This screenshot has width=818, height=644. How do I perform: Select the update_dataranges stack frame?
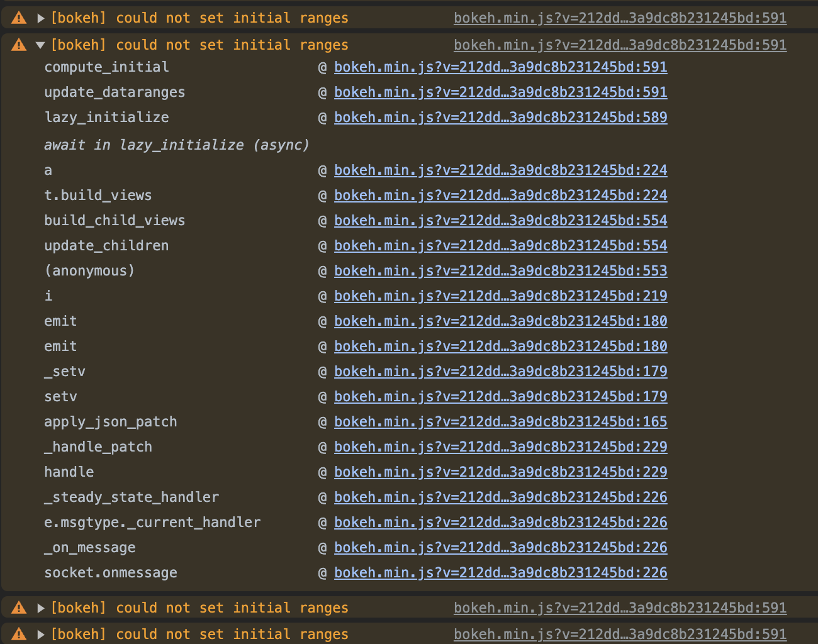tap(115, 92)
